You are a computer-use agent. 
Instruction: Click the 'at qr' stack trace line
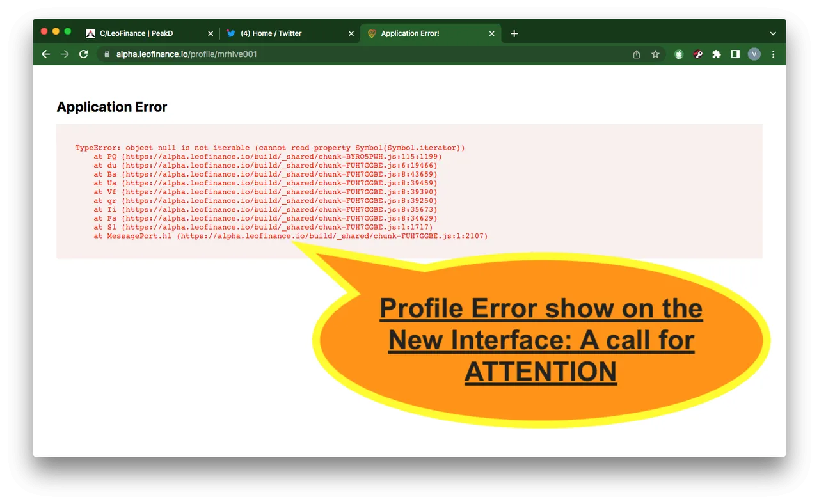point(266,201)
